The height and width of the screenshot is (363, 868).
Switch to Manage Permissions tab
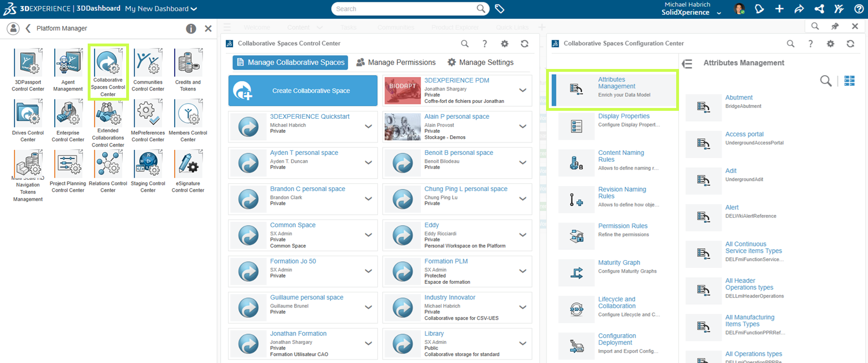pos(396,62)
